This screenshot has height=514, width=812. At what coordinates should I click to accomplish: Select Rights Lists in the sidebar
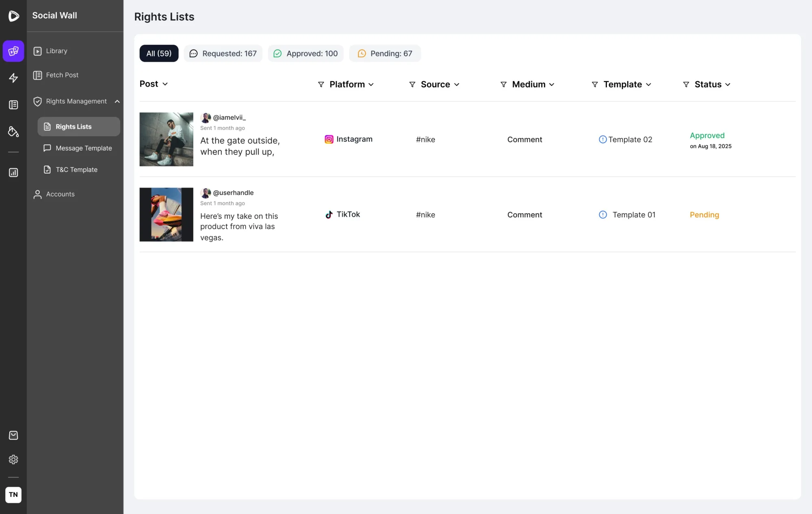point(79,127)
